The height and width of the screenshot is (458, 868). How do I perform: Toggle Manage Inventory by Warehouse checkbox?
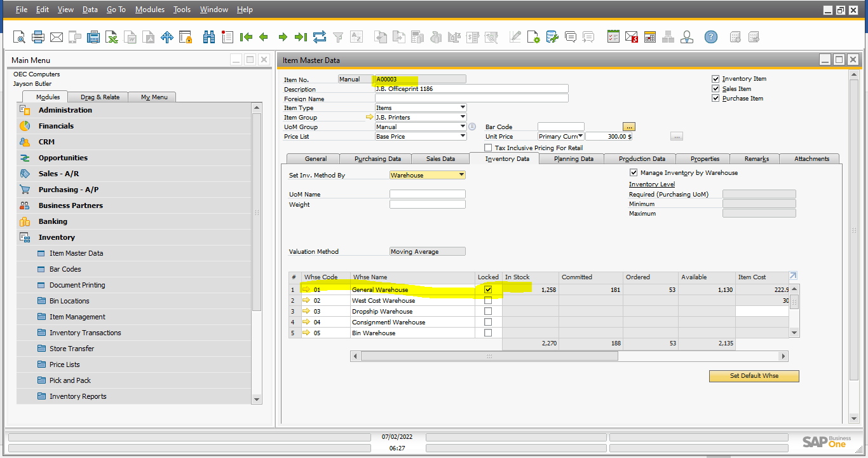tap(634, 172)
